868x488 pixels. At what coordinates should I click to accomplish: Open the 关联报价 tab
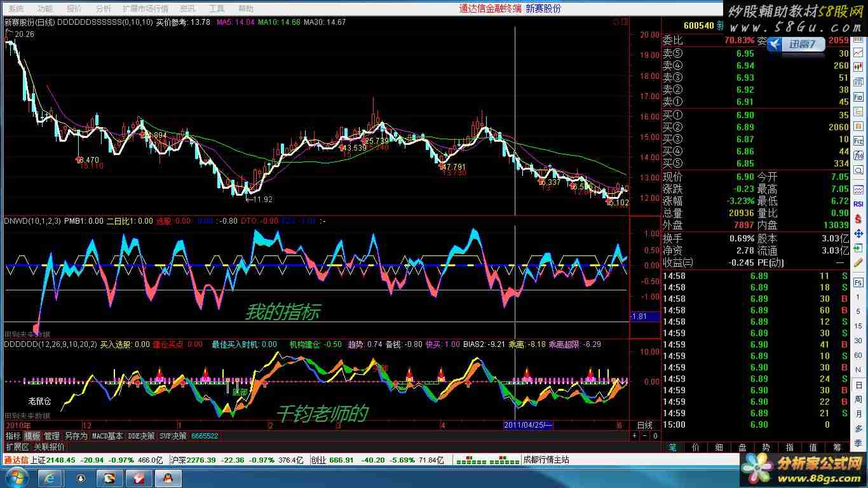click(49, 447)
